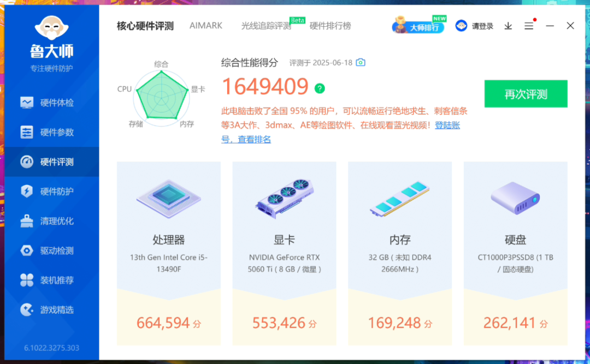Click the memory score 169,248 分
590x364 pixels.
pyautogui.click(x=399, y=323)
